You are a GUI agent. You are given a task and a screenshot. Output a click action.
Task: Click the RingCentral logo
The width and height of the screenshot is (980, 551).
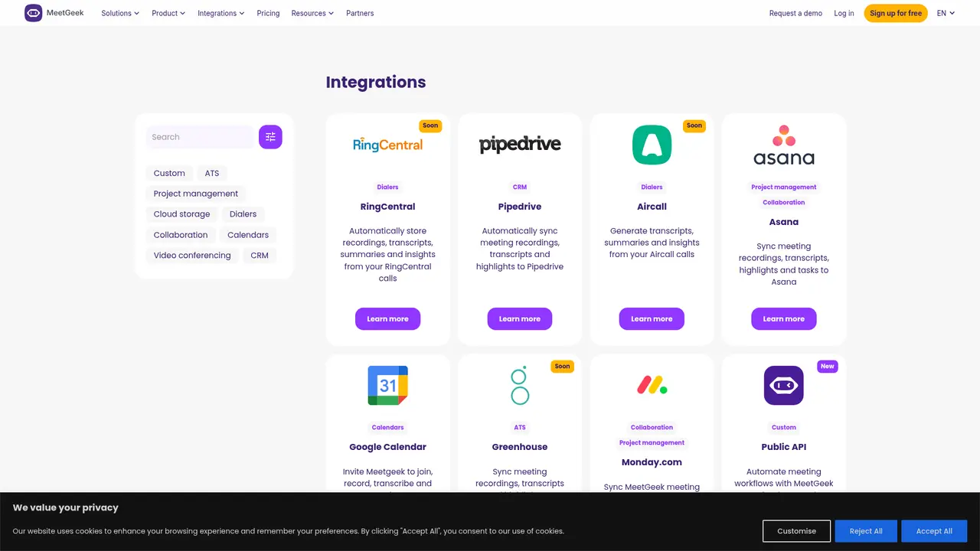(388, 144)
